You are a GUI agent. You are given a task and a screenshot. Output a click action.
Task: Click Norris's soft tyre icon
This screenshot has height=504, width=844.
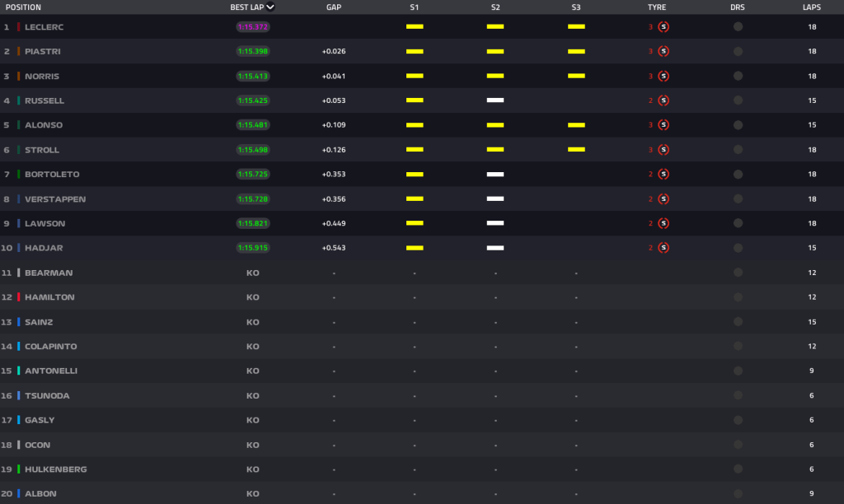663,76
